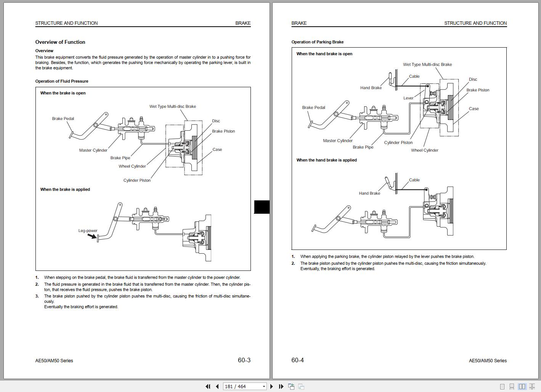Screen dimensions: 541x392
Task: Click the 'When the hand brake is open' caption
Action: pyautogui.click(x=324, y=54)
